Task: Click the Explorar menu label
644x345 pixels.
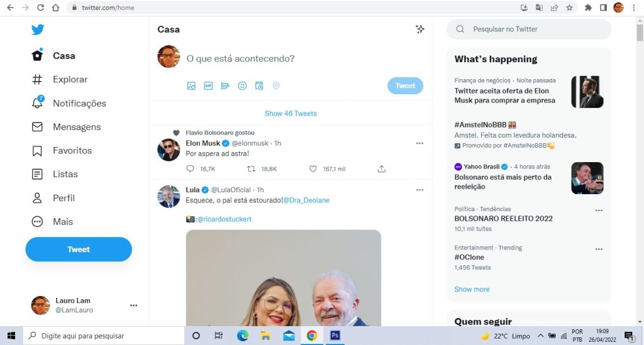Action: (70, 79)
